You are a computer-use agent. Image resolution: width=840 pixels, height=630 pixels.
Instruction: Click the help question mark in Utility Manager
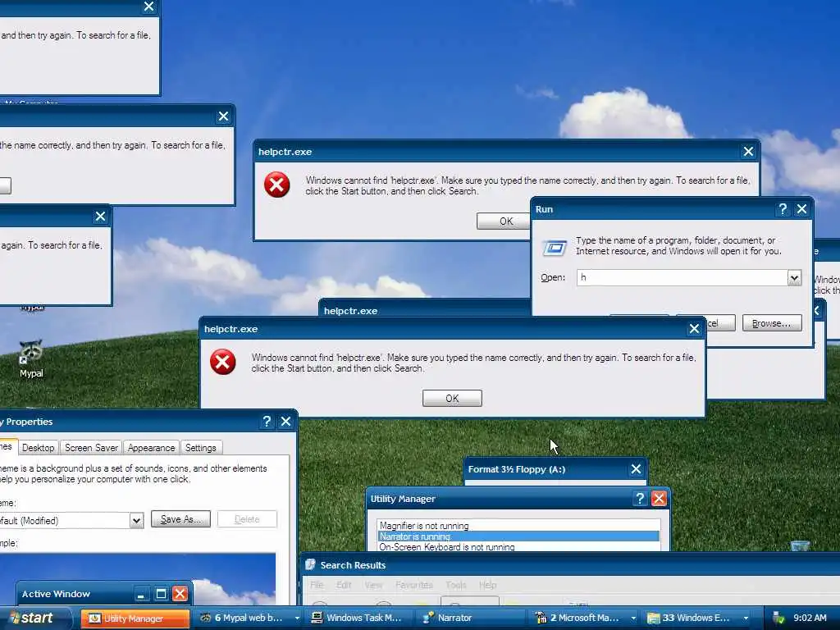[x=640, y=499]
